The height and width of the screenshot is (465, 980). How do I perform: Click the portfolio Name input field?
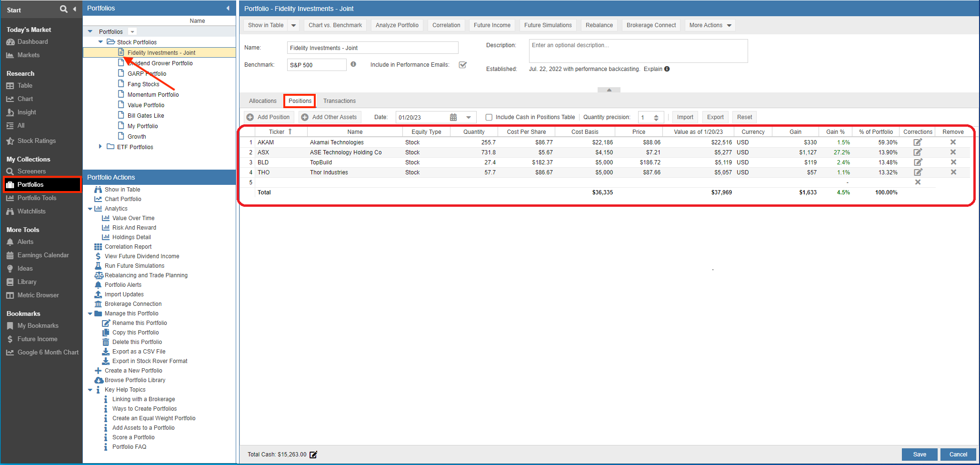click(x=373, y=48)
